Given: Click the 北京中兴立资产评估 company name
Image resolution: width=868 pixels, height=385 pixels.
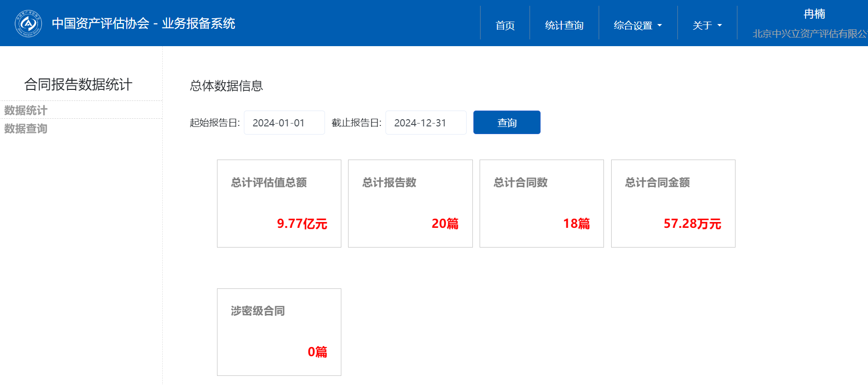Looking at the screenshot, I should point(809,34).
